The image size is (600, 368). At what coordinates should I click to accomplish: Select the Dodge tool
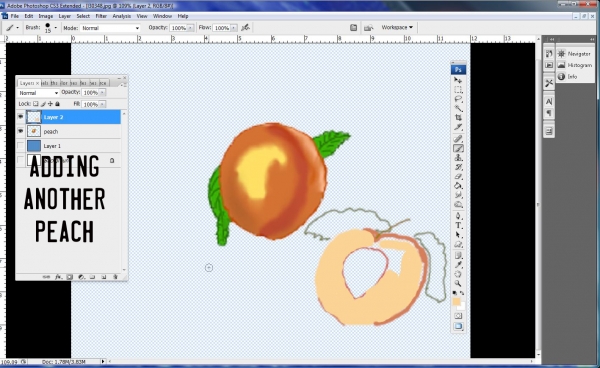pyautogui.click(x=458, y=205)
